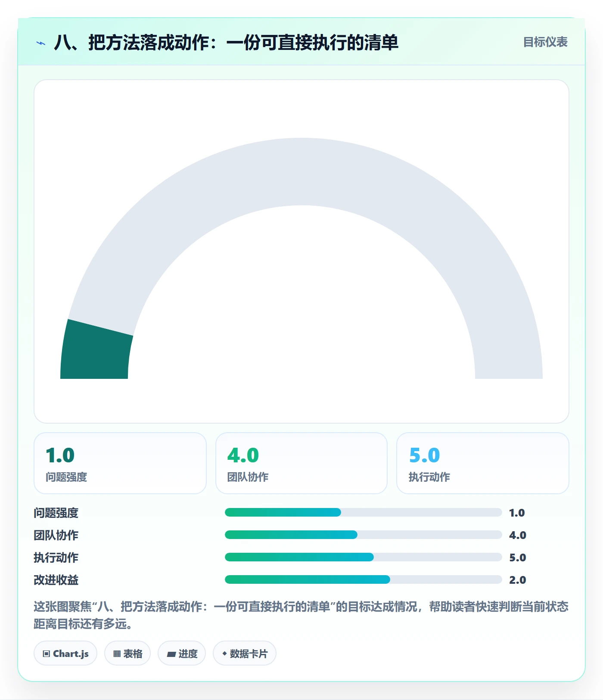Click the dark green gauge segment
The height and width of the screenshot is (700, 603).
pos(96,354)
